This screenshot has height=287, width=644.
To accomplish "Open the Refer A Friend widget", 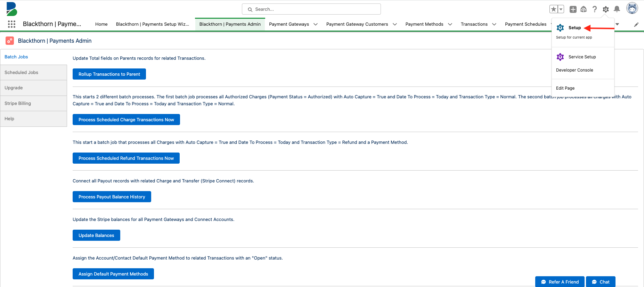I will coord(560,282).
